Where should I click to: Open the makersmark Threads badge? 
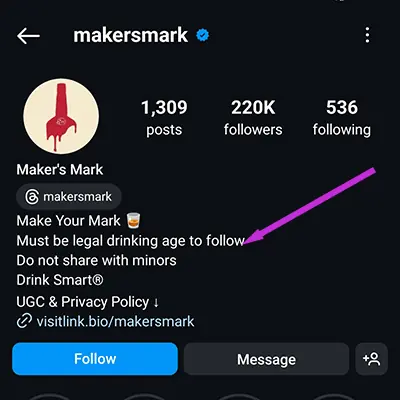pos(69,197)
